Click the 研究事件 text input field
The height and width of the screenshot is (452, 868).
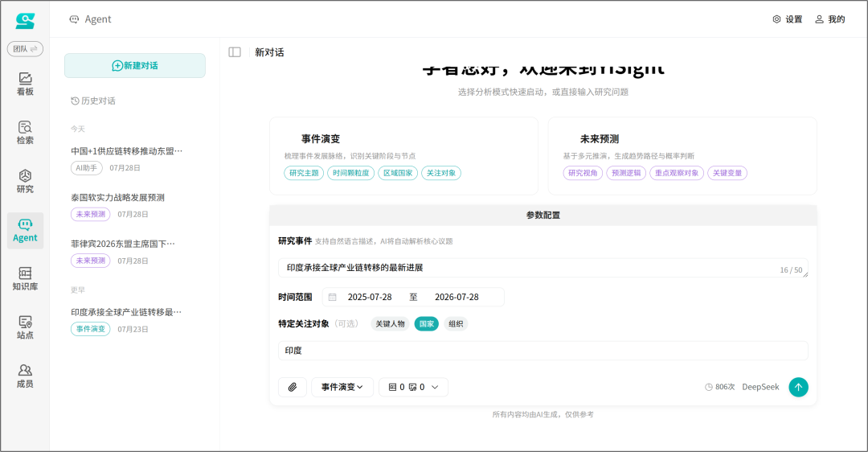[543, 268]
